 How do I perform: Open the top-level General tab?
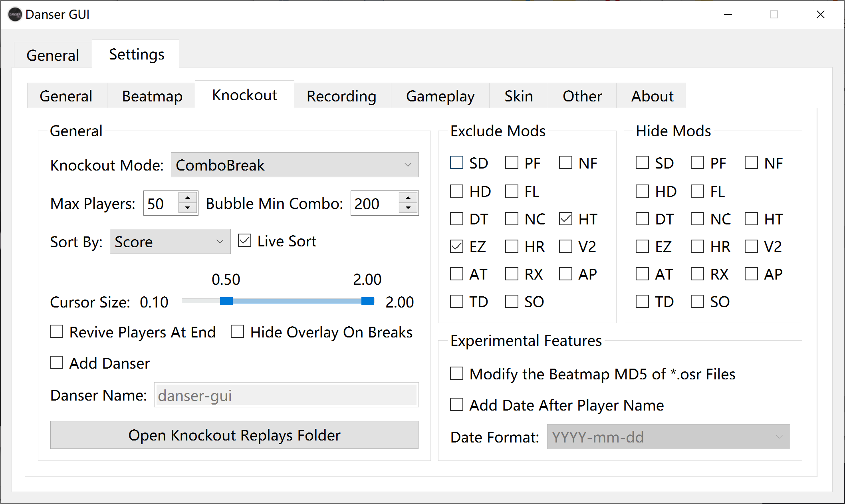coord(53,55)
